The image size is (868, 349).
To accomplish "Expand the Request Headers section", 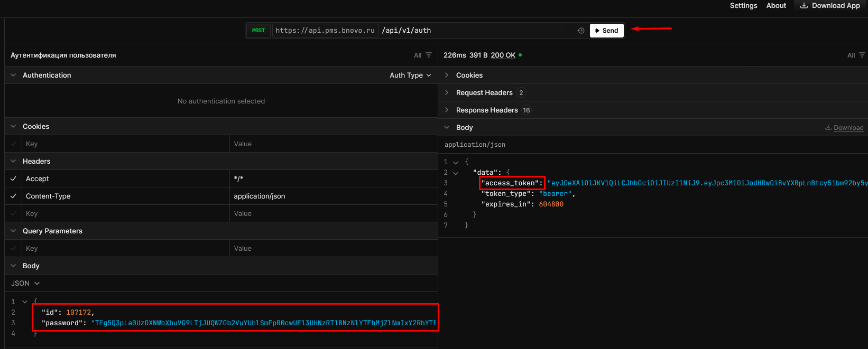I will click(447, 92).
